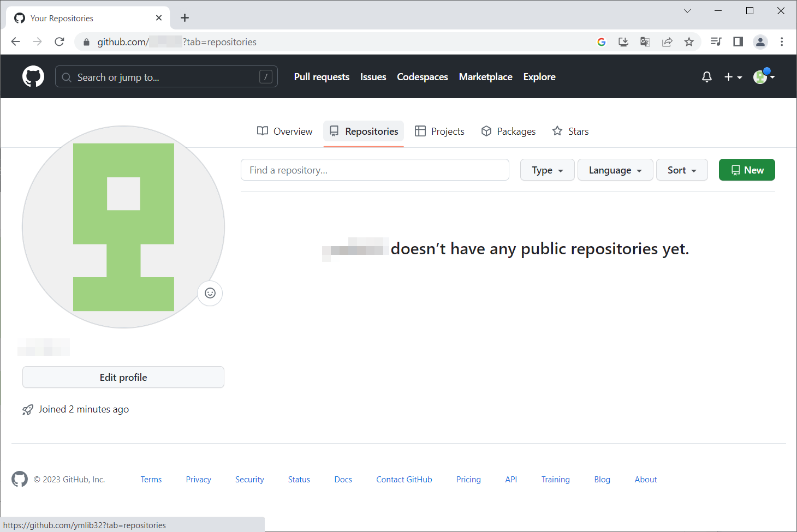Screen dimensions: 797x532
Task: Switch to the Stars tab
Action: [x=570, y=131]
